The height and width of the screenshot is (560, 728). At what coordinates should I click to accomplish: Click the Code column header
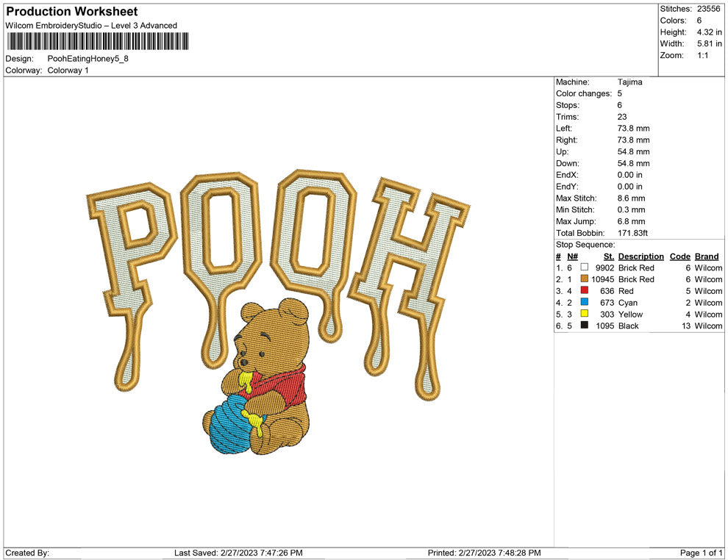(679, 256)
